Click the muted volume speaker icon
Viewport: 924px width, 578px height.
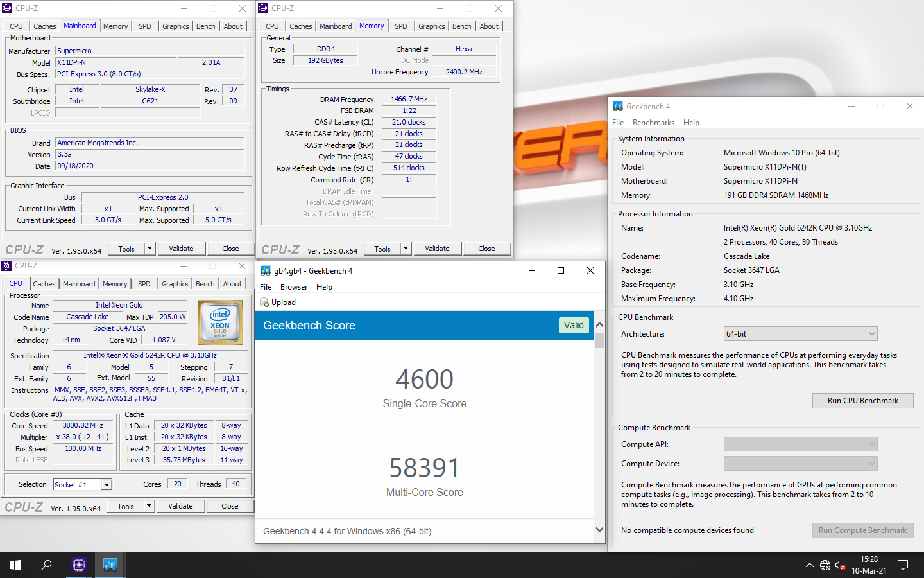pos(841,566)
